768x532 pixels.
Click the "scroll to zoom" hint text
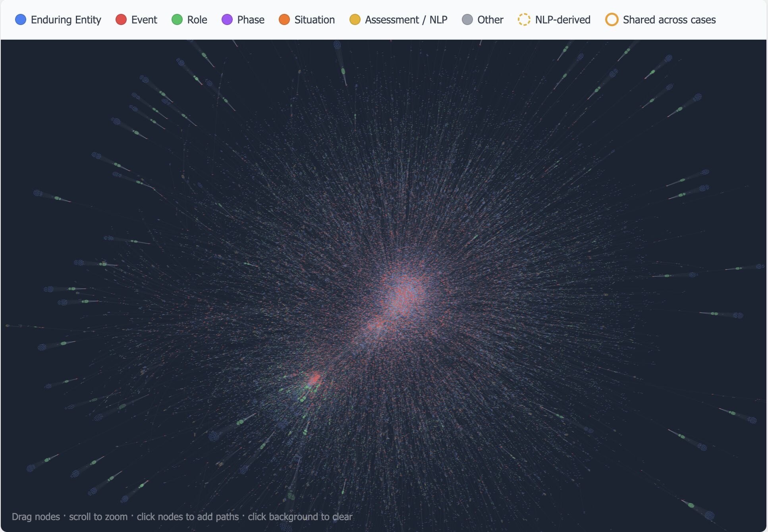[x=98, y=517]
